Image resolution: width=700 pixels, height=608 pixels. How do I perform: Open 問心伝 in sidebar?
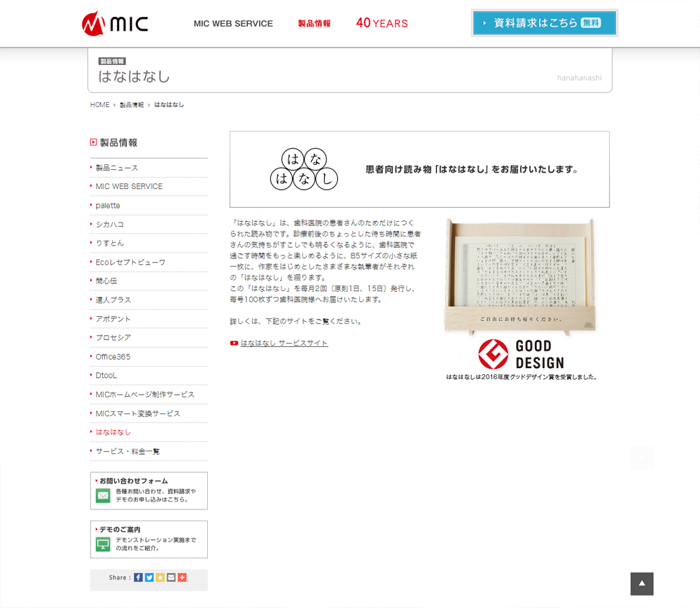(x=106, y=281)
